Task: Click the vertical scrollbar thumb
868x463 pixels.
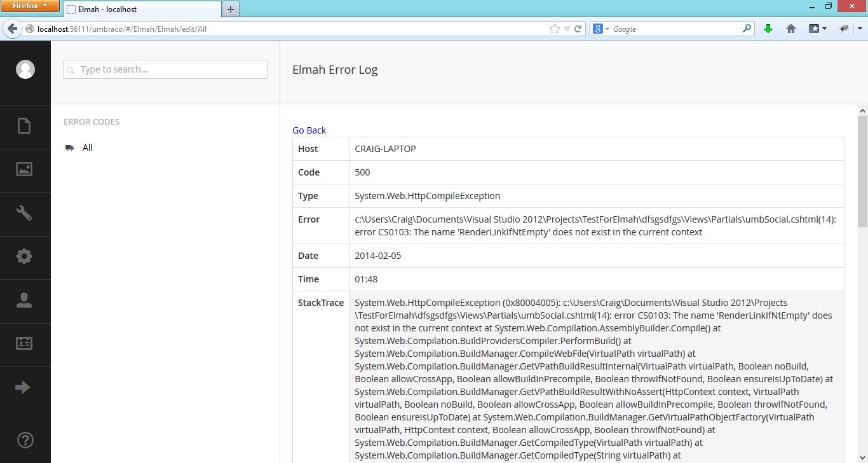Action: (x=862, y=172)
